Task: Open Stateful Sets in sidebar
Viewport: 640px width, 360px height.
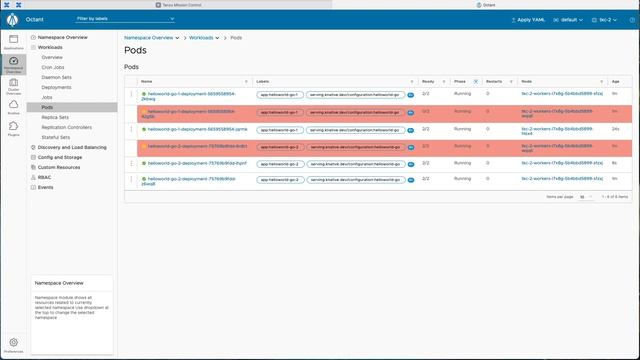Action: pyautogui.click(x=56, y=138)
